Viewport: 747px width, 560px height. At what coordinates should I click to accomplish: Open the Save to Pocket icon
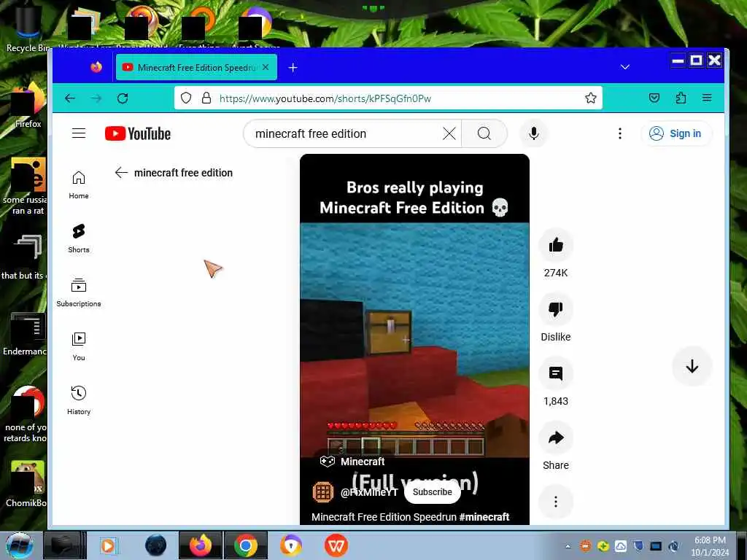(x=654, y=98)
